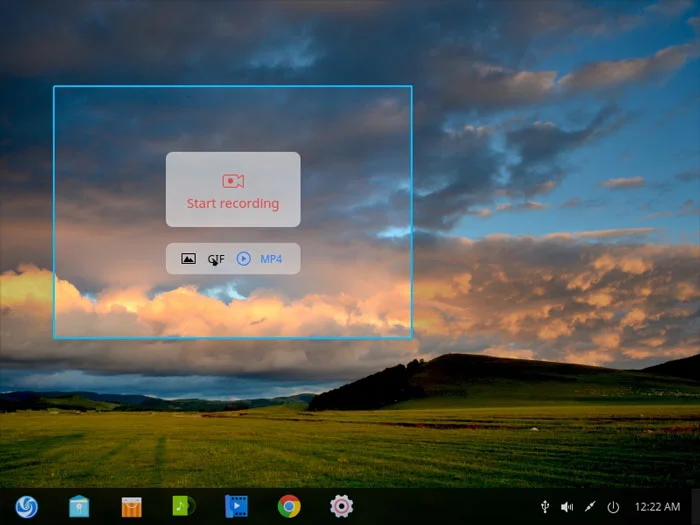The height and width of the screenshot is (525, 700).
Task: Click the red camera icon above Start recording
Action: [x=233, y=181]
